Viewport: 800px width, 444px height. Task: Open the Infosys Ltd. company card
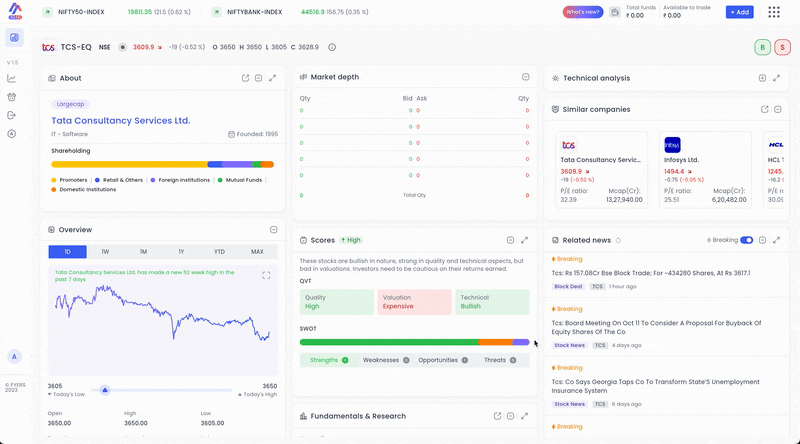pyautogui.click(x=705, y=170)
